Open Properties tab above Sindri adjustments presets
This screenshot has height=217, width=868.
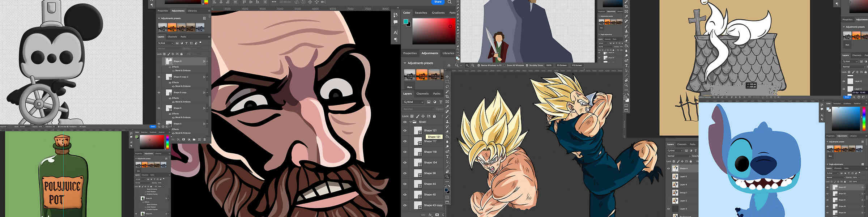pos(410,53)
